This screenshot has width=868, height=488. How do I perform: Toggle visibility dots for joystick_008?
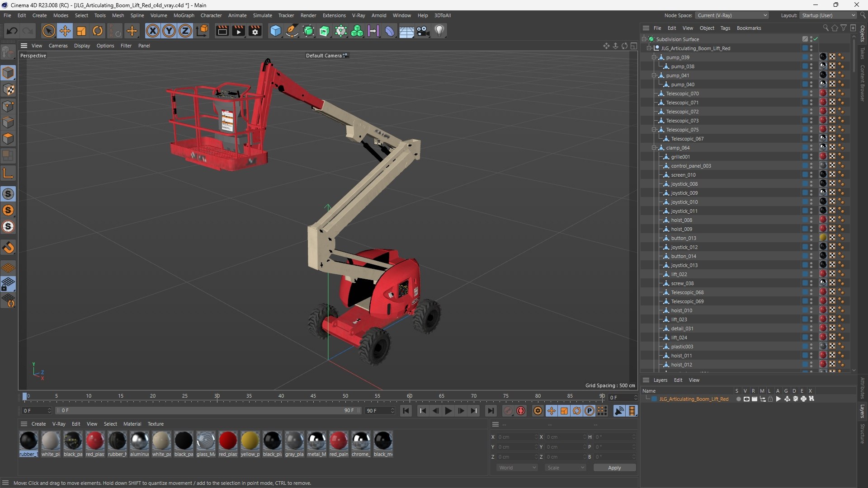(x=811, y=184)
